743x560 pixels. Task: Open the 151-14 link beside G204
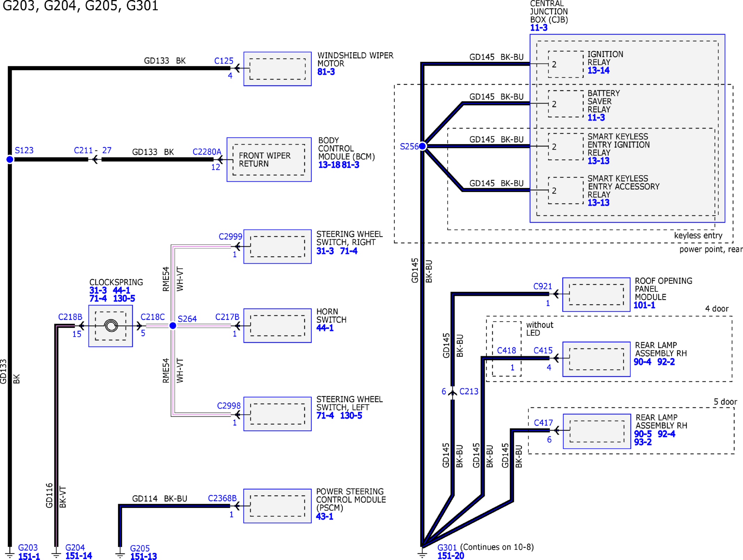pos(78,556)
